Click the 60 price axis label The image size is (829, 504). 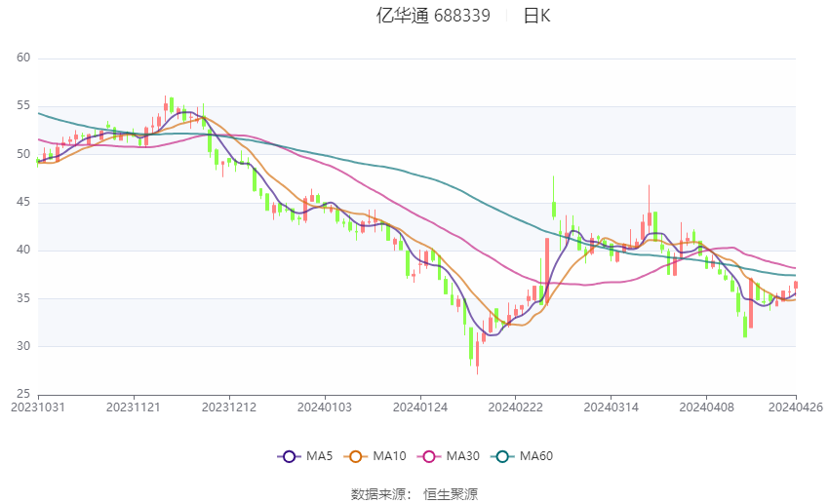[23, 58]
